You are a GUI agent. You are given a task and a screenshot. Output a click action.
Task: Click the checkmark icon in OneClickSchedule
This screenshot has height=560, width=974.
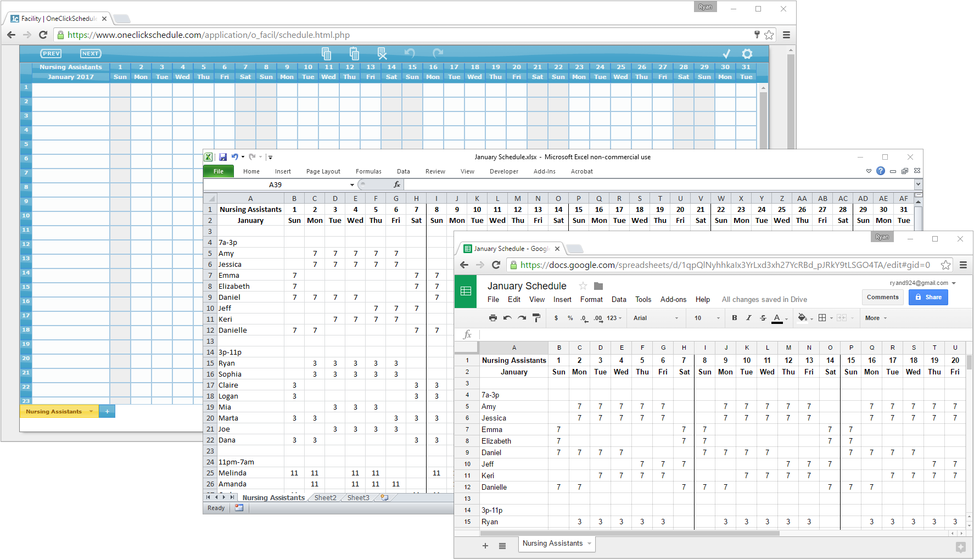[726, 54]
